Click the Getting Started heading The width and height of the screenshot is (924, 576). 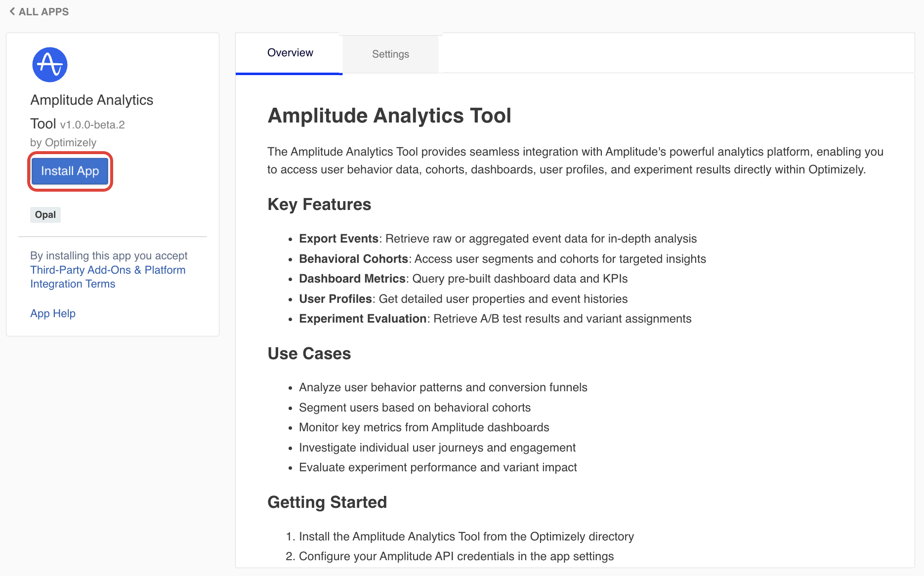point(327,502)
